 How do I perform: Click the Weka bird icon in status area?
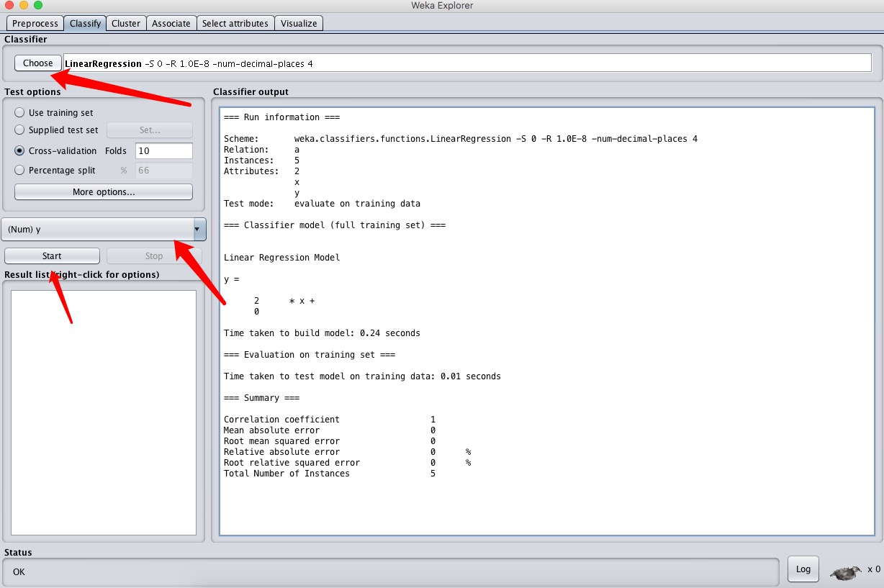tap(844, 573)
